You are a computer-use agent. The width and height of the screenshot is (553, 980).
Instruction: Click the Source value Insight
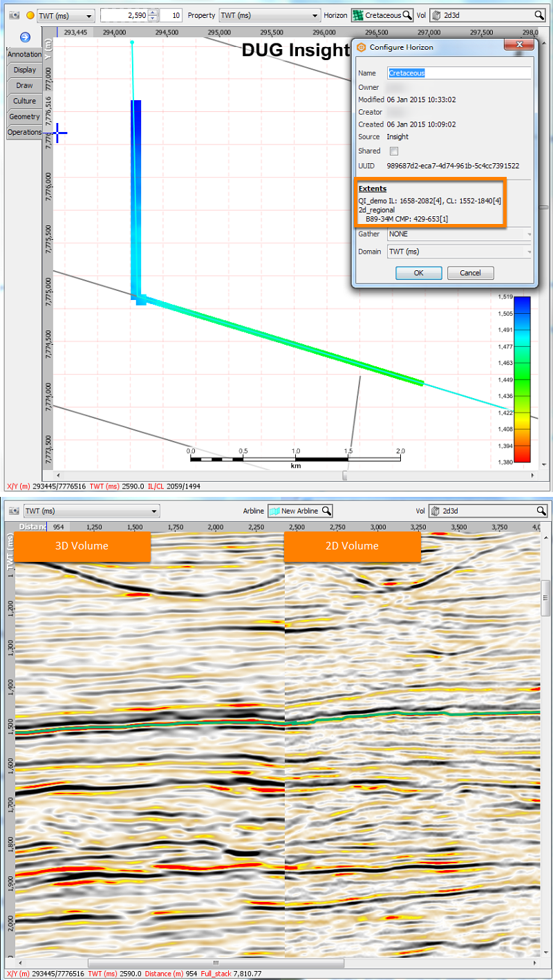397,137
